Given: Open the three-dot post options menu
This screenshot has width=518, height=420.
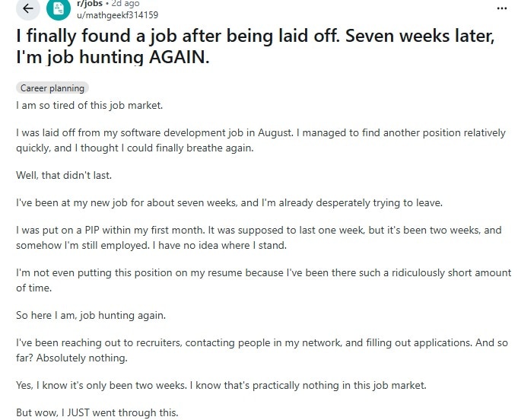Looking at the screenshot, I should pyautogui.click(x=502, y=8).
